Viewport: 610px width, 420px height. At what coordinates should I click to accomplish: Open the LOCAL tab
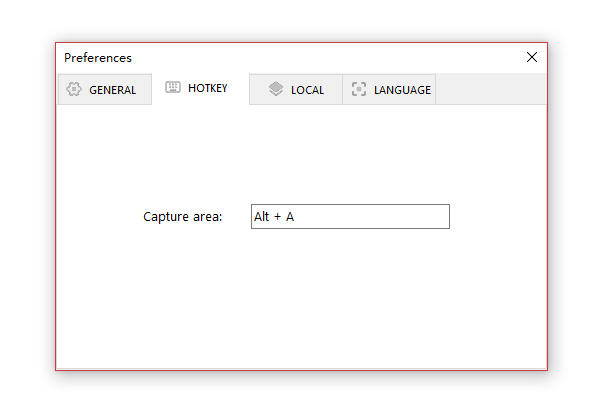296,90
